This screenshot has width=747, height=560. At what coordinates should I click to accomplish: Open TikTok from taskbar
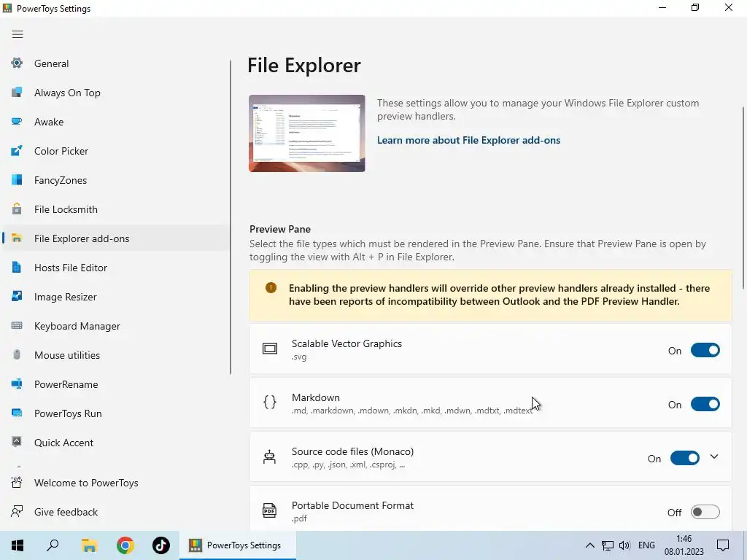[x=161, y=545]
